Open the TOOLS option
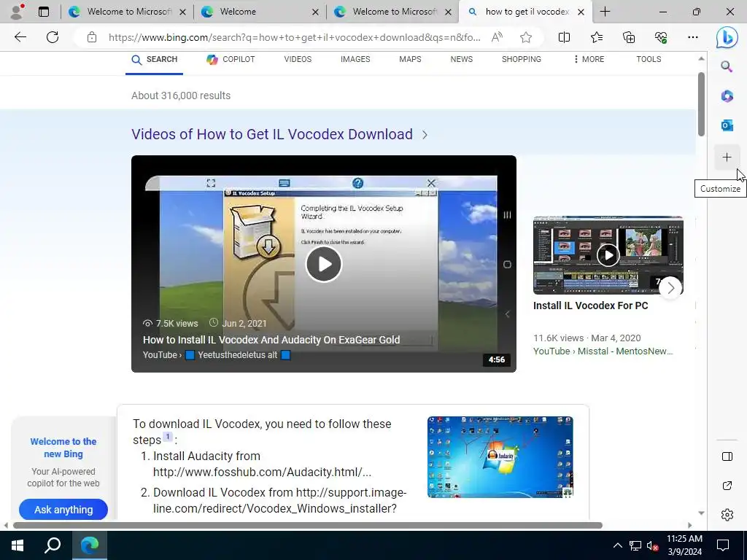 (x=649, y=60)
